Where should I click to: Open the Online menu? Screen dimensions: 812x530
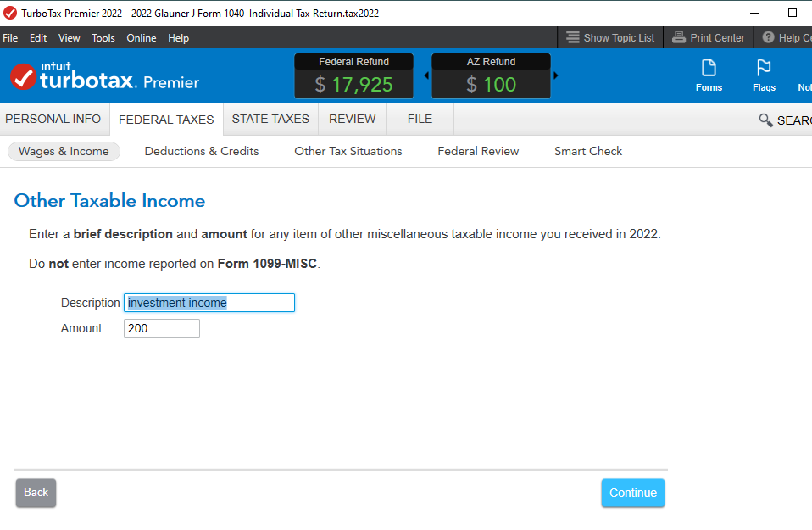[x=142, y=38]
